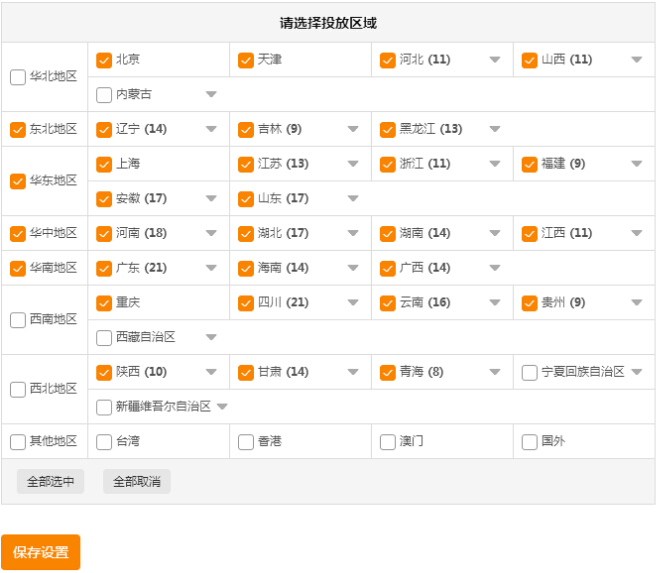Check the 宁夏回族自治区 checkbox
Screen dimensions: 659x573
[x=530, y=373]
